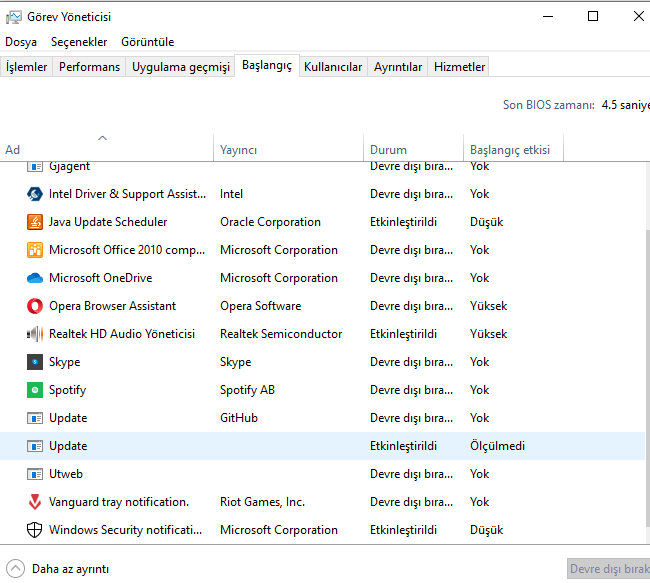650x583 pixels.
Task: Sort by the Yayıncı column header
Action: click(288, 147)
